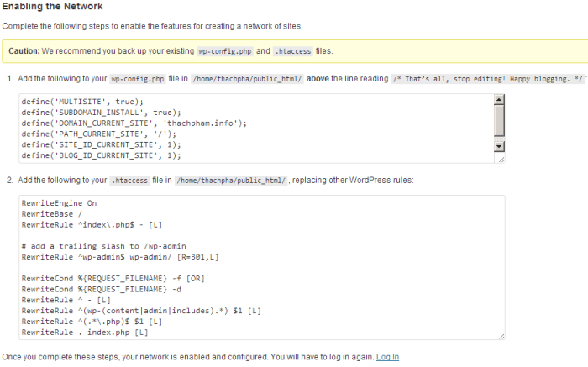The image size is (588, 367).
Task: Click resize handle of wp-config code box
Action: 501,160
